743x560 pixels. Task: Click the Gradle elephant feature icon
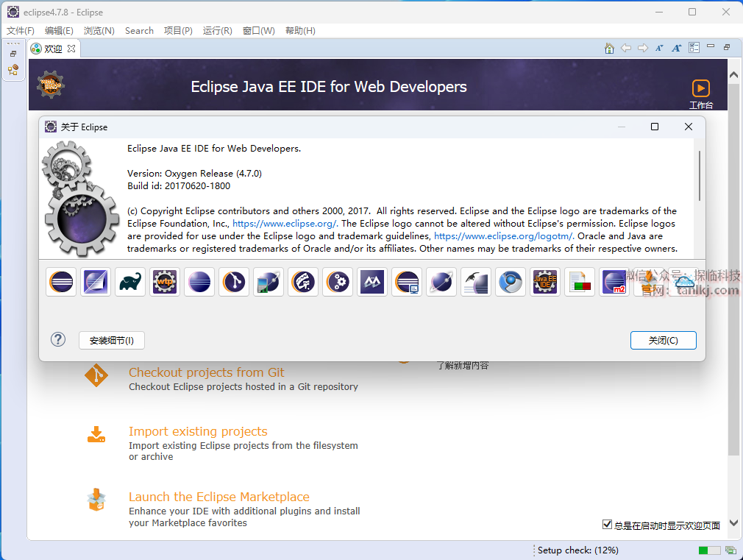point(130,282)
